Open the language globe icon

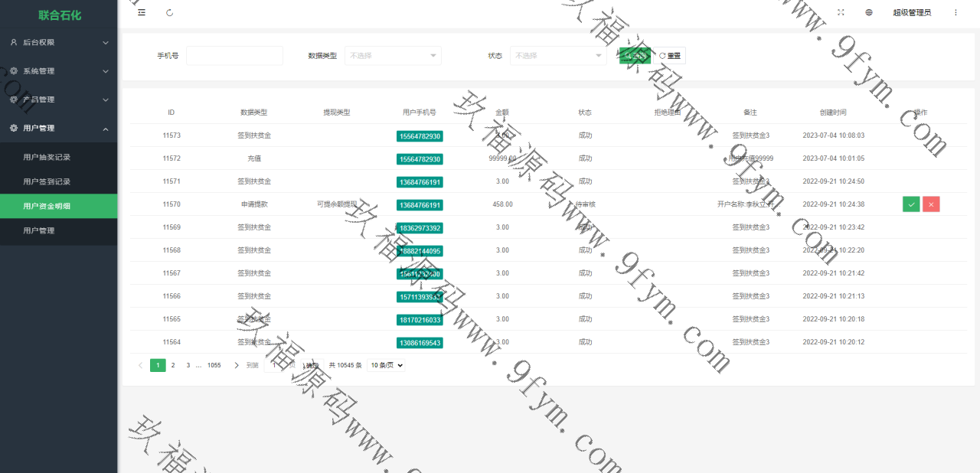point(869,12)
